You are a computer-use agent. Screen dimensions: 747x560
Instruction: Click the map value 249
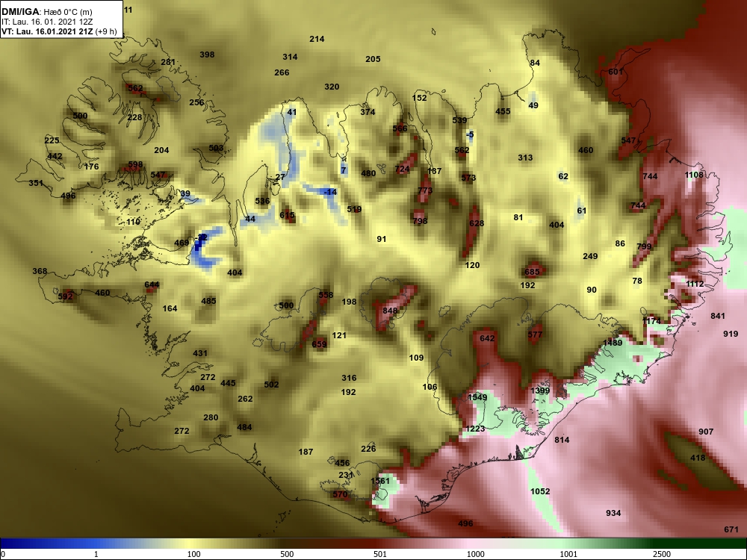pos(590,256)
